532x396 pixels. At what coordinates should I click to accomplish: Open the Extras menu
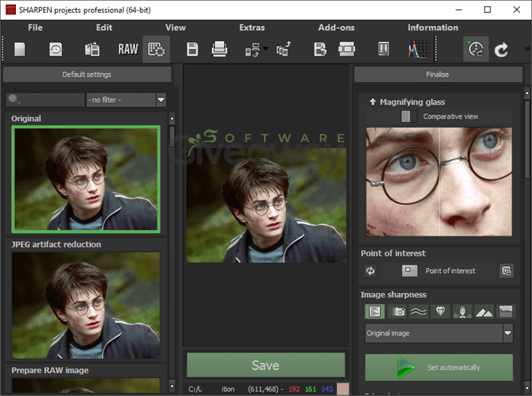coord(251,28)
